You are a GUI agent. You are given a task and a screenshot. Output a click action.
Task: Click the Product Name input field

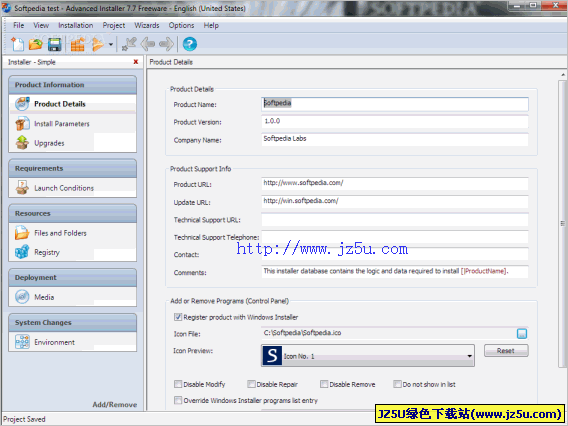point(394,104)
